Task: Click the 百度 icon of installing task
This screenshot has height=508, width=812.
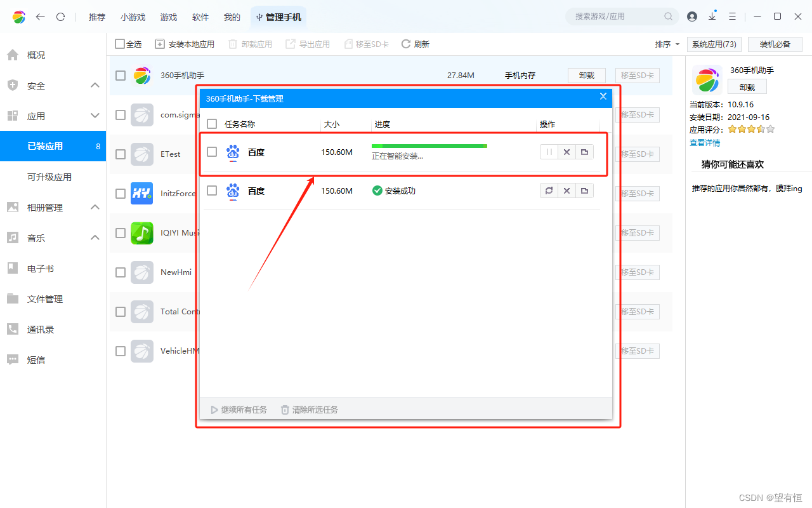Action: [233, 152]
